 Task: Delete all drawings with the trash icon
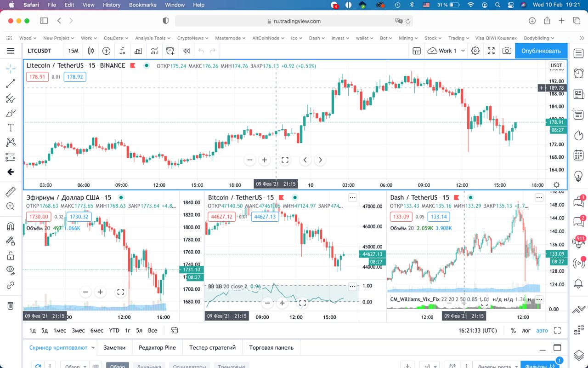pos(11,305)
